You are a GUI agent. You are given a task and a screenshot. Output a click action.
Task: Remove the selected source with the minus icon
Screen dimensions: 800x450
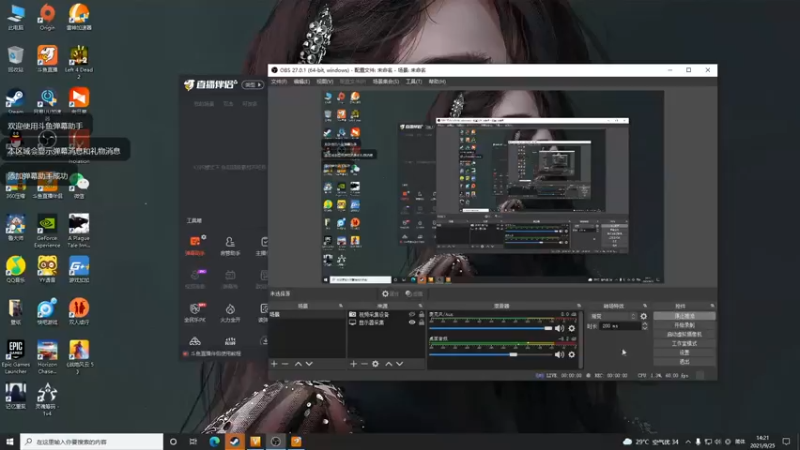(x=364, y=364)
